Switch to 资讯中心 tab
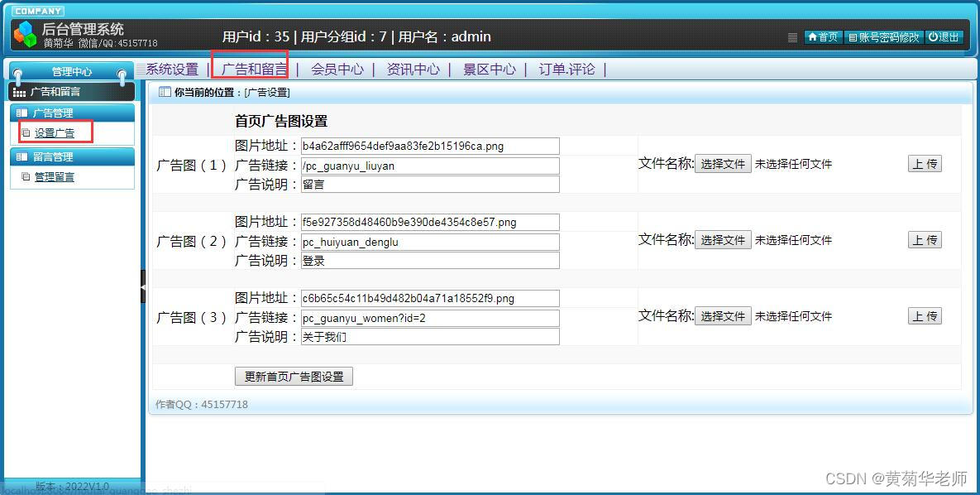This screenshot has height=495, width=980. (x=414, y=69)
